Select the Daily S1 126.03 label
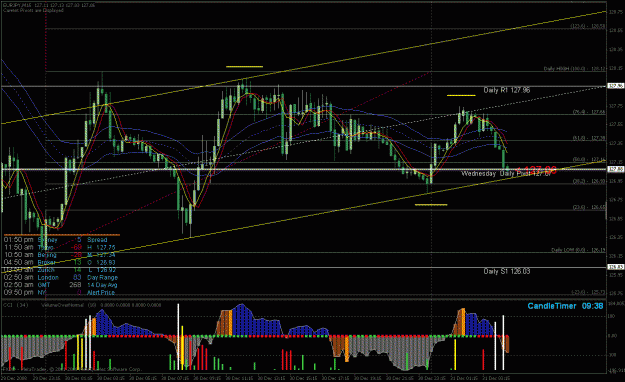This screenshot has width=625, height=382. point(507,271)
